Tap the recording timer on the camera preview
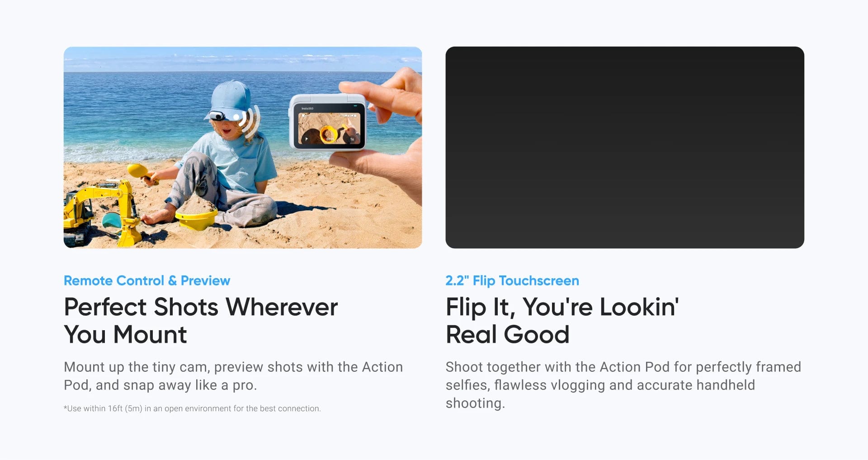Image resolution: width=868 pixels, height=460 pixels. pyautogui.click(x=330, y=139)
